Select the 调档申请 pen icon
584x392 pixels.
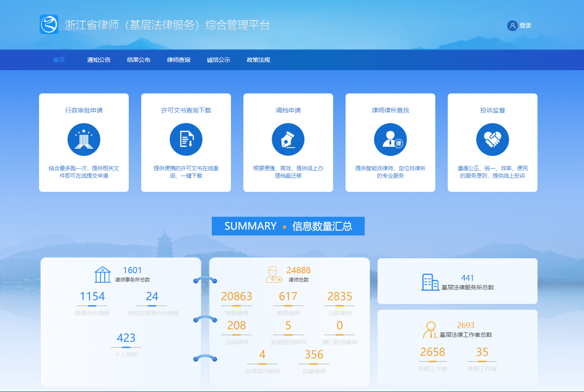(x=288, y=140)
